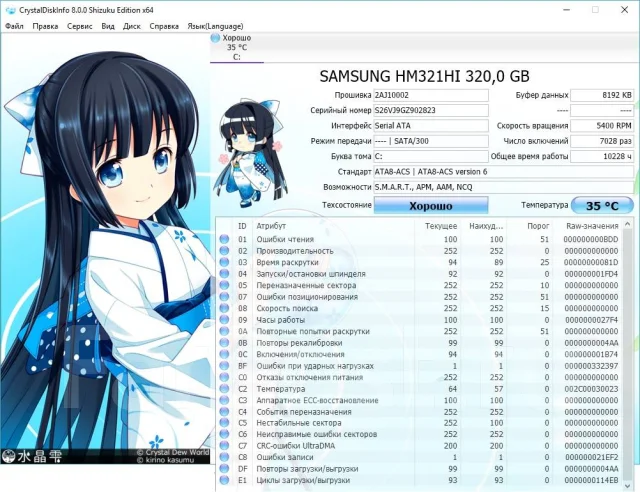Screen dimensions: 640x492
Task: Click status orb for Запуски/остановки шпинделя
Action: (x=224, y=274)
